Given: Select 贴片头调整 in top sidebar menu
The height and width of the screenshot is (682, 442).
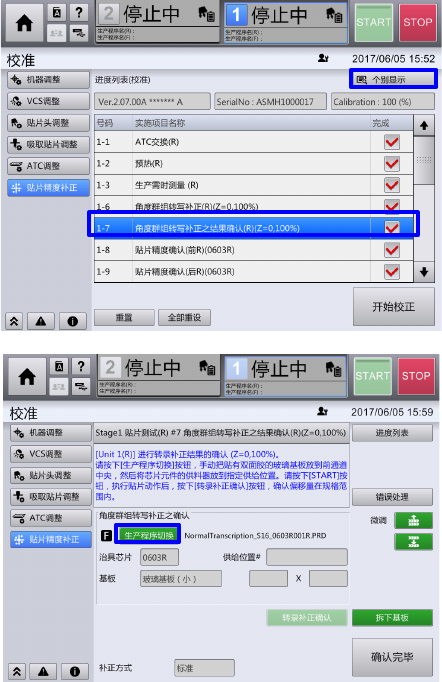Looking at the screenshot, I should tap(48, 123).
